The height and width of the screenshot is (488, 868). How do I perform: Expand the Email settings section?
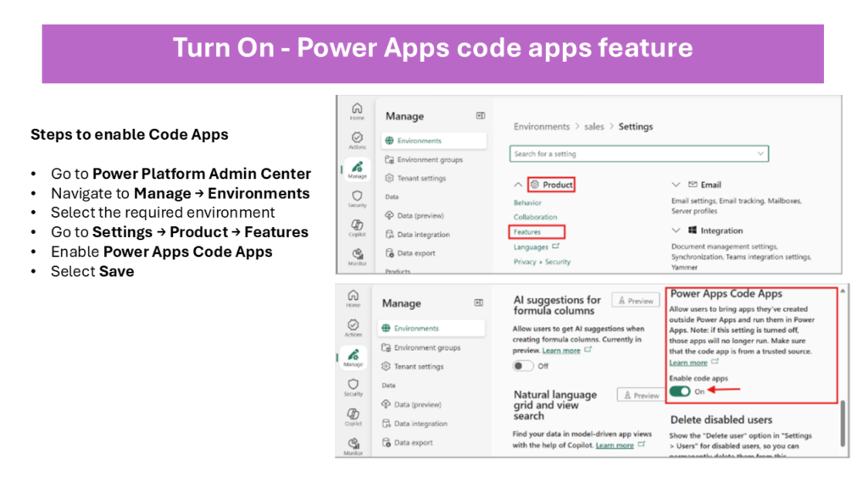point(676,185)
